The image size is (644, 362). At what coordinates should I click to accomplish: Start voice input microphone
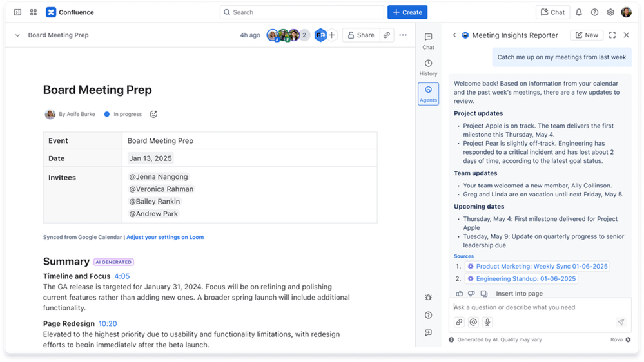pos(487,322)
